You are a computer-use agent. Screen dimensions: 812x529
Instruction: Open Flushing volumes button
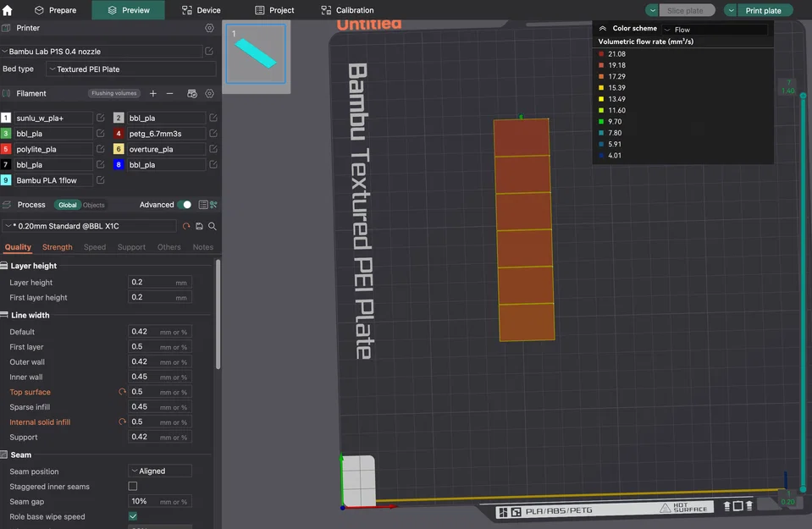[114, 93]
